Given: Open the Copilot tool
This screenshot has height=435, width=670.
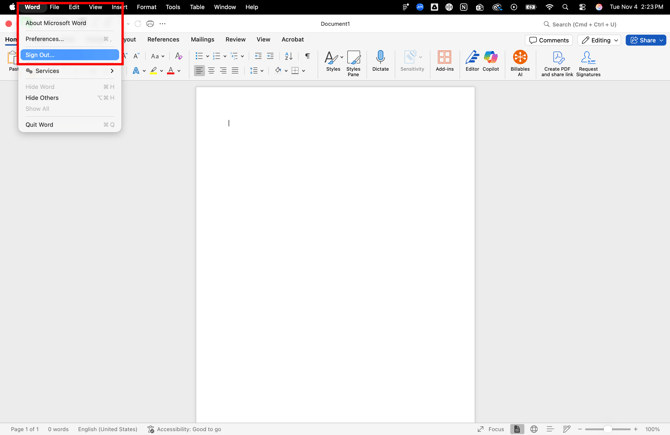Looking at the screenshot, I should point(490,60).
